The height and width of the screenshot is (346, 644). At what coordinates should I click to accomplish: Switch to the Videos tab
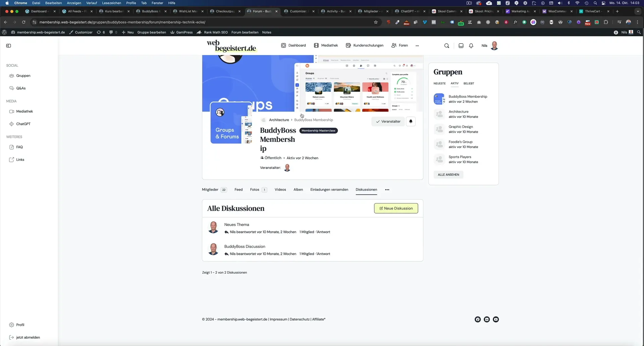280,190
